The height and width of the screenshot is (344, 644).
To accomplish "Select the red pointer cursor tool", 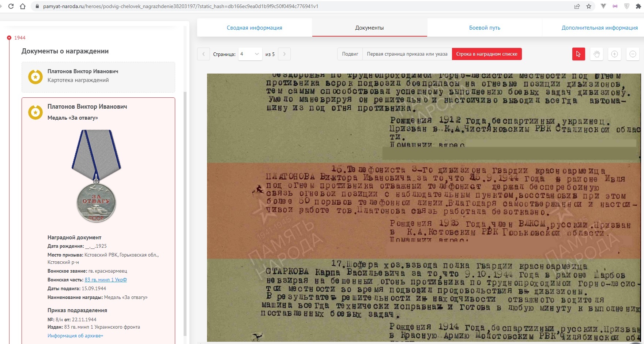I will 579,54.
